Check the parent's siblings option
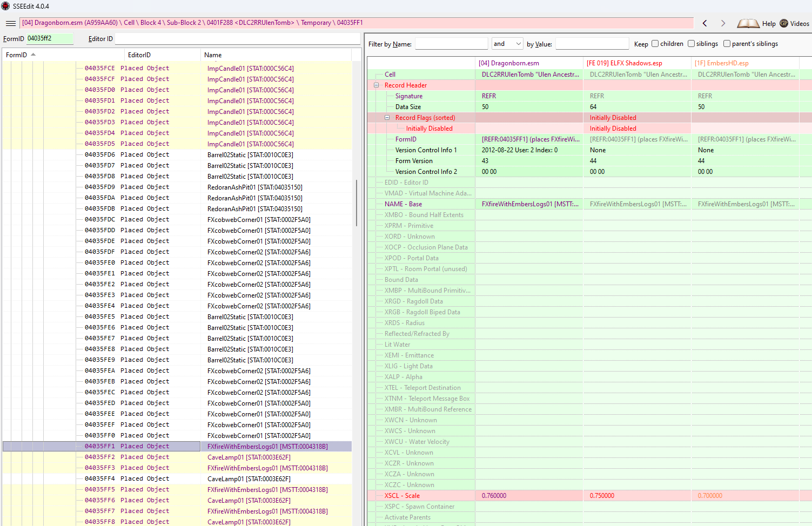812x526 pixels. 727,44
